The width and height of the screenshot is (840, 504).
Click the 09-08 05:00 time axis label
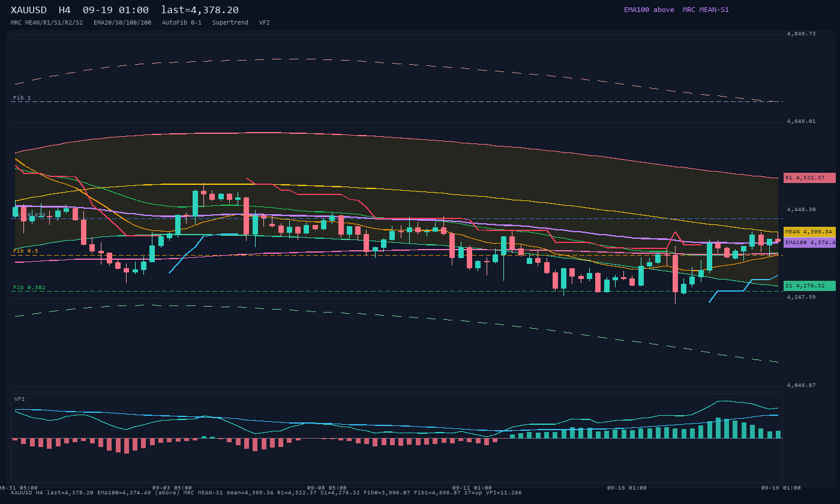(327, 488)
